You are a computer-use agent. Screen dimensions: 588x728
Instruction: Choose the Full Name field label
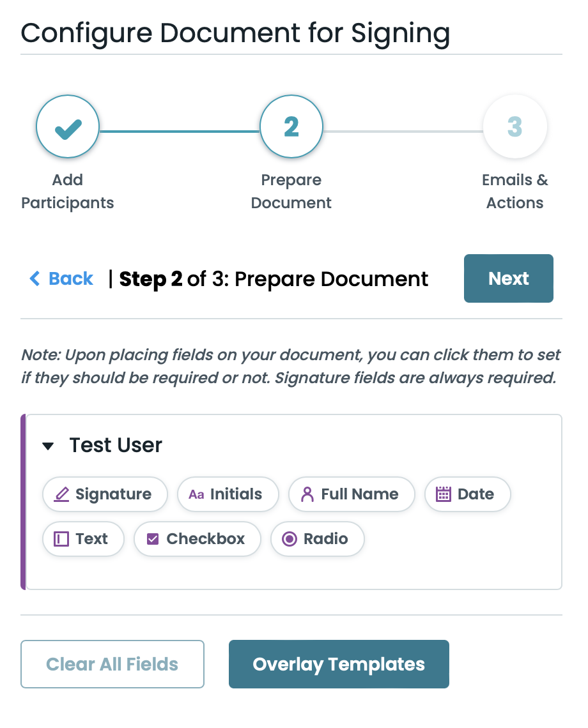pyautogui.click(x=359, y=494)
